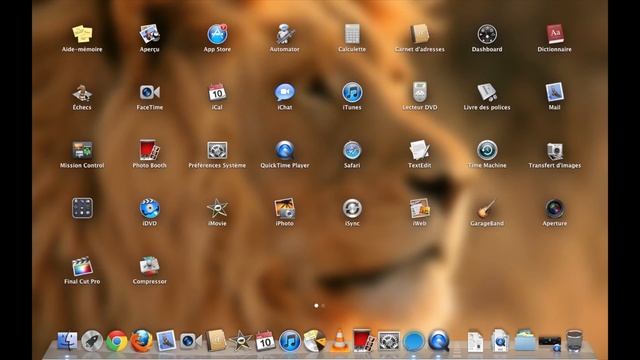
Task: Open FaceTime from the Launchpad grid
Action: (x=149, y=93)
